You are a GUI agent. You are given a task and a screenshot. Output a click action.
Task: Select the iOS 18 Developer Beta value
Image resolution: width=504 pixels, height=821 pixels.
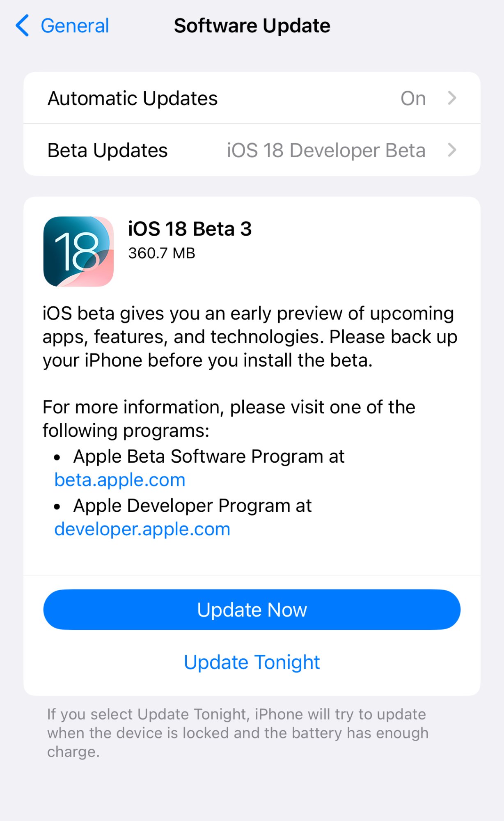tap(326, 150)
